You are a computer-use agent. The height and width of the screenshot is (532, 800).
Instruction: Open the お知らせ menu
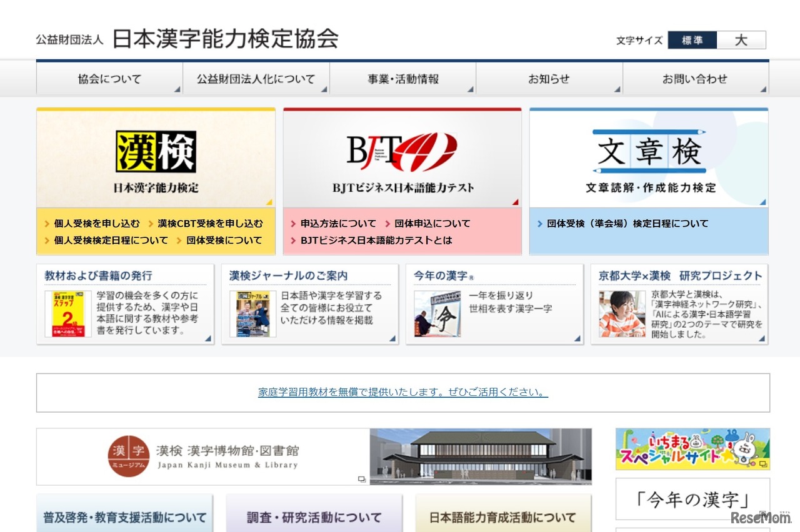click(x=548, y=79)
